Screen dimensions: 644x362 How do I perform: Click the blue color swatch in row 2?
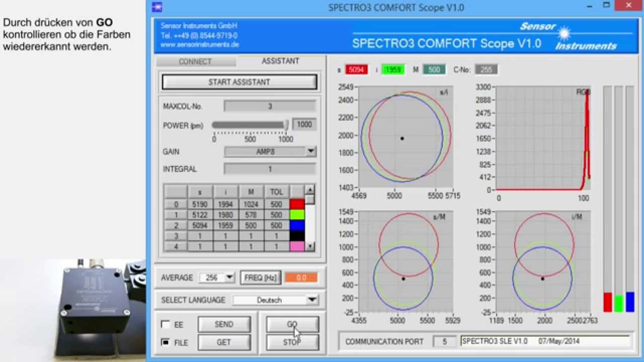(297, 225)
